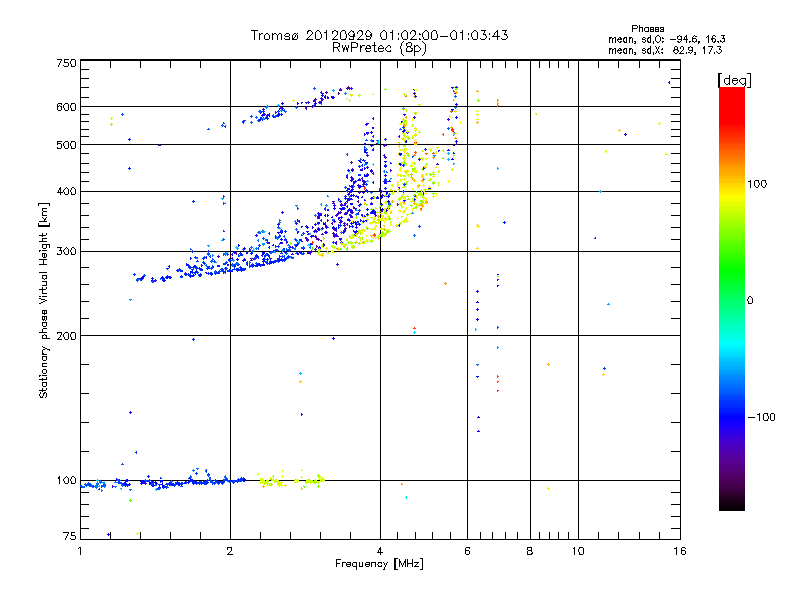
Task: Click the 10 tick label on the frequency axis
Action: [578, 551]
